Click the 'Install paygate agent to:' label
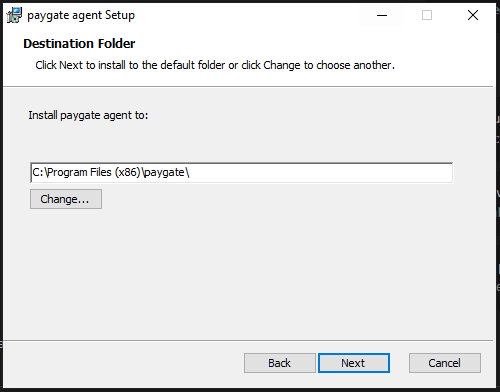The height and width of the screenshot is (392, 500). [88, 115]
